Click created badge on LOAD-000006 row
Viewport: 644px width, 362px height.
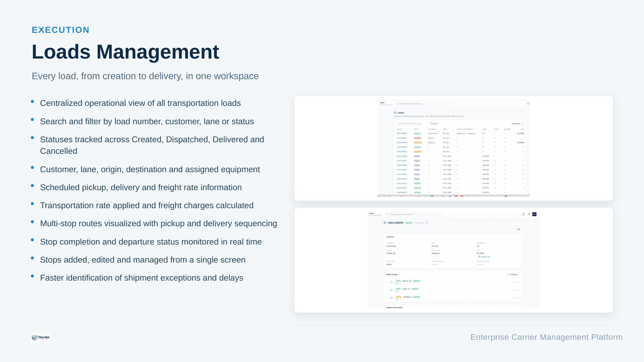(417, 156)
